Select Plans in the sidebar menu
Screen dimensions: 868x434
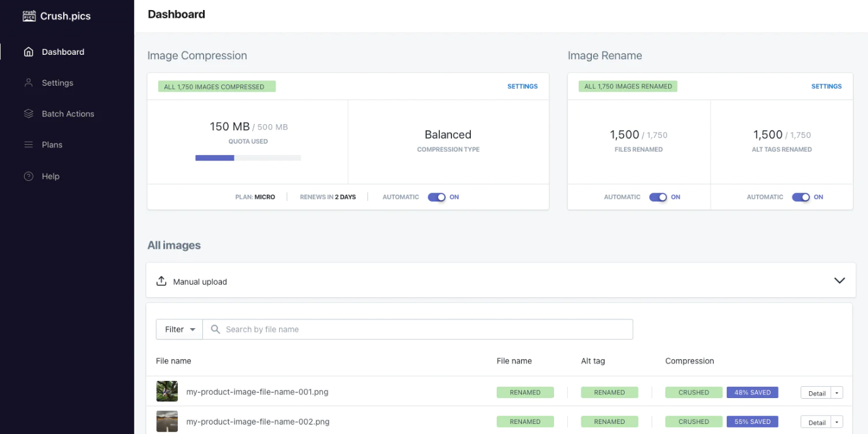click(x=53, y=144)
